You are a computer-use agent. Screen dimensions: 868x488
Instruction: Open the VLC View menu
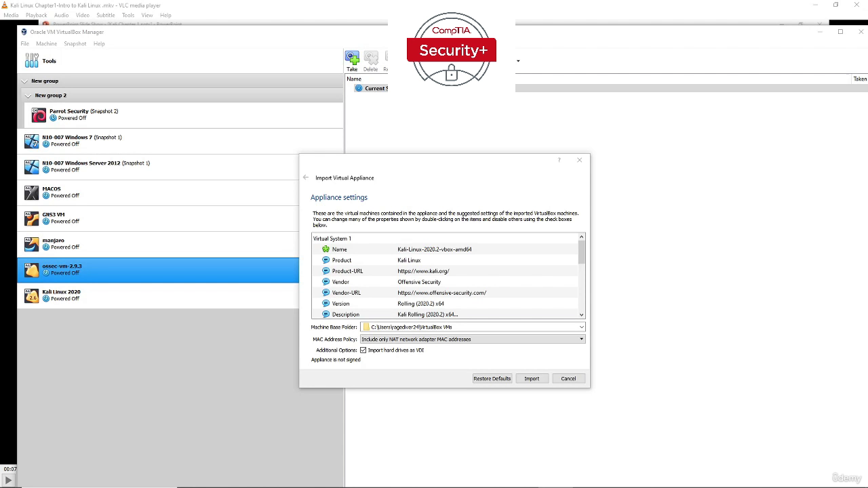tap(147, 15)
